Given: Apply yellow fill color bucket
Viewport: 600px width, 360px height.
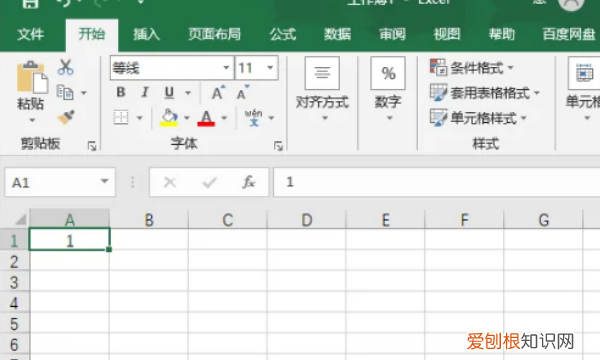Looking at the screenshot, I should (x=169, y=117).
